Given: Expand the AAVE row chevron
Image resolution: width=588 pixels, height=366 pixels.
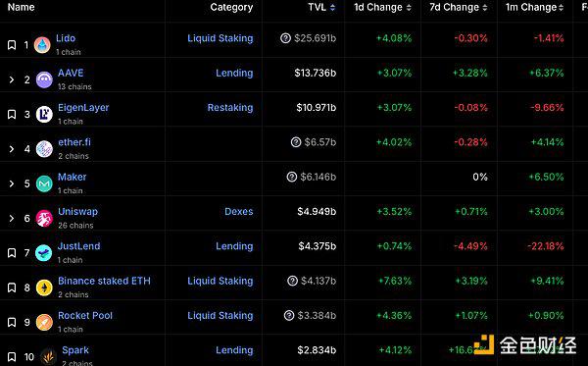Looking at the screenshot, I should pos(12,79).
